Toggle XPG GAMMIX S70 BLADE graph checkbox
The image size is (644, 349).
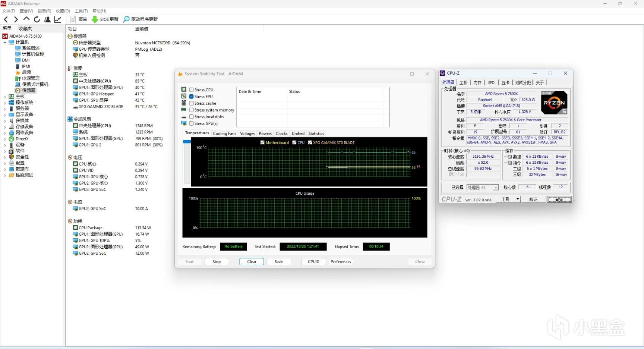310,142
